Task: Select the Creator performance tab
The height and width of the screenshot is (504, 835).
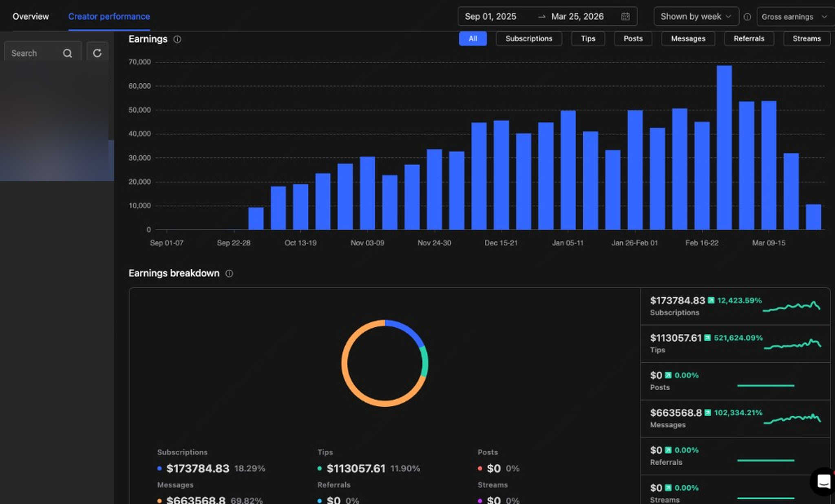Action: 109,16
